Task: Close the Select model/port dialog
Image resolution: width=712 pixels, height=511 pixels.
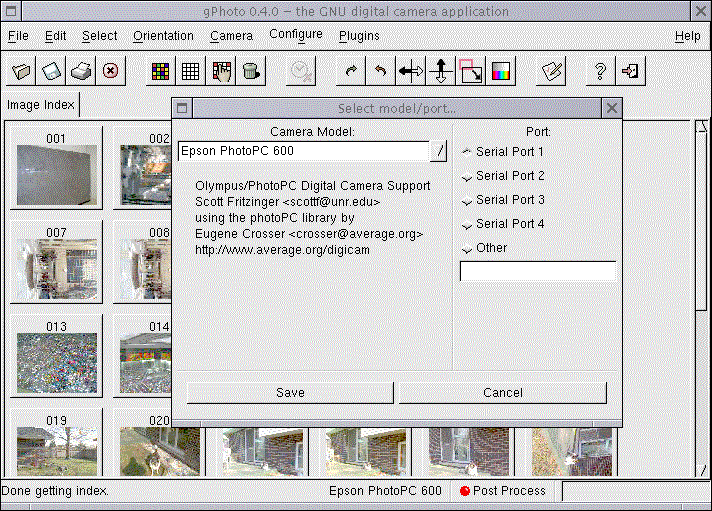Action: point(612,108)
